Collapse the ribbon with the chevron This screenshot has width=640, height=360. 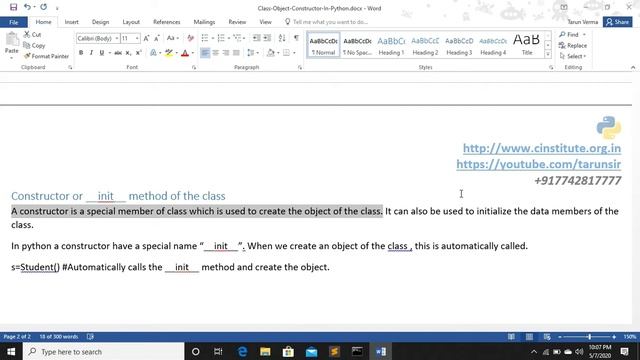633,67
